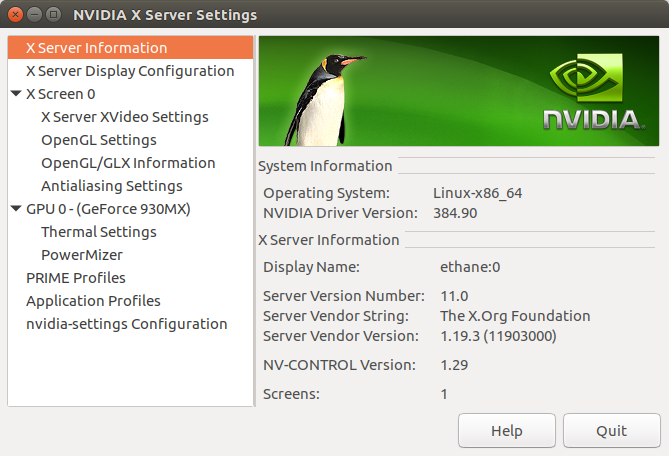Image resolution: width=669 pixels, height=456 pixels.
Task: Select PowerMizer settings
Action: [x=82, y=255]
